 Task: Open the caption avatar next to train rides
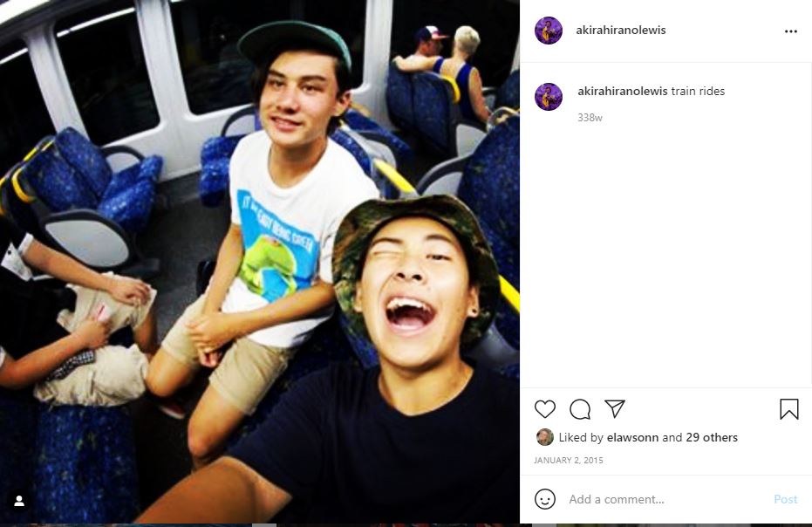click(549, 97)
